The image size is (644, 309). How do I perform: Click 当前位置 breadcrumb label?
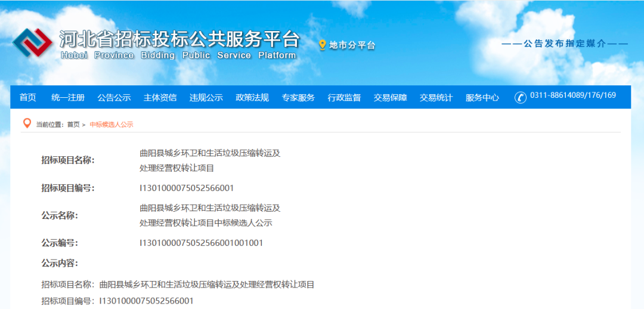pyautogui.click(x=49, y=125)
